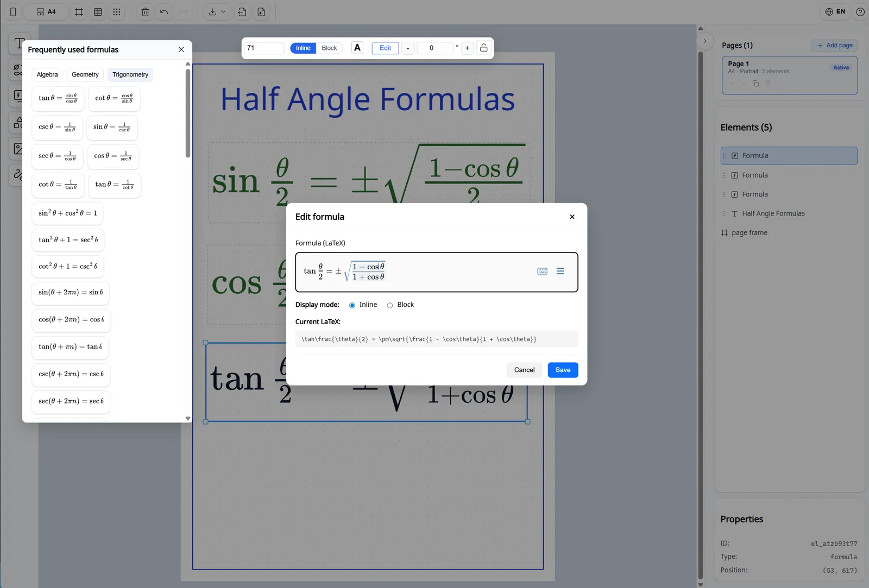Open the Formula tool in left sidebar
Screen dimensions: 869x588
[18, 96]
